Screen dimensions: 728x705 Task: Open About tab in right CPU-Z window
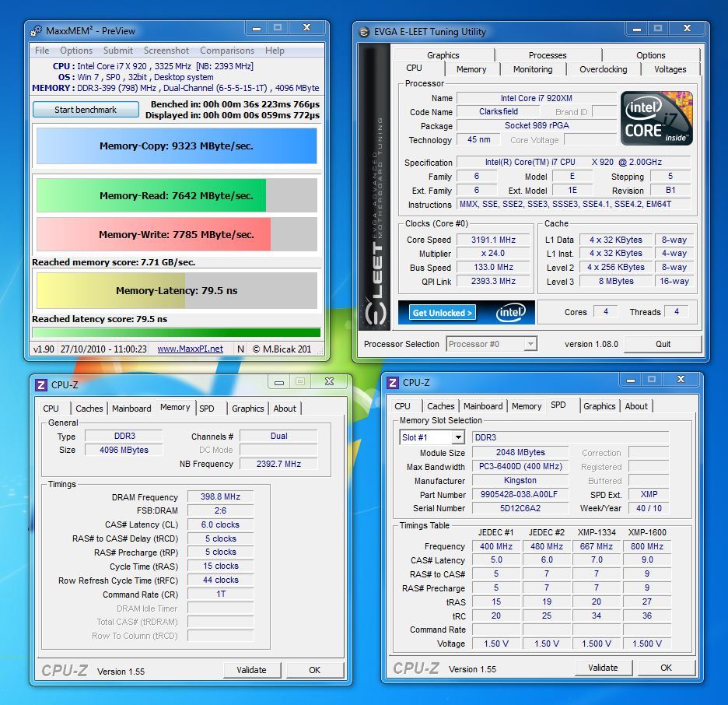(x=636, y=406)
